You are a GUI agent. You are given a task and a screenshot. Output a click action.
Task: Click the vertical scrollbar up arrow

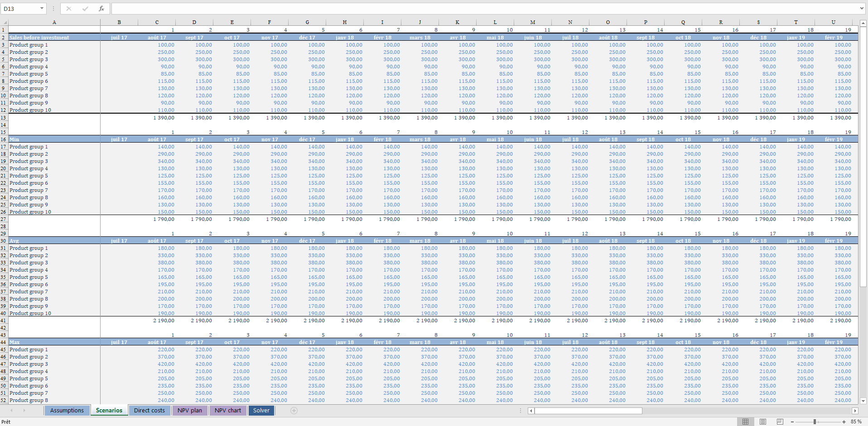(863, 23)
